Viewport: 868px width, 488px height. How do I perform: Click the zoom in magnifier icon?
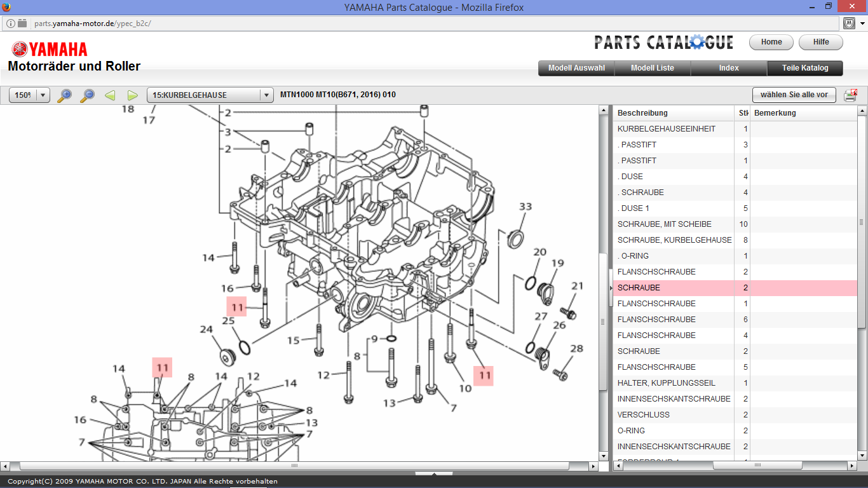coord(64,95)
